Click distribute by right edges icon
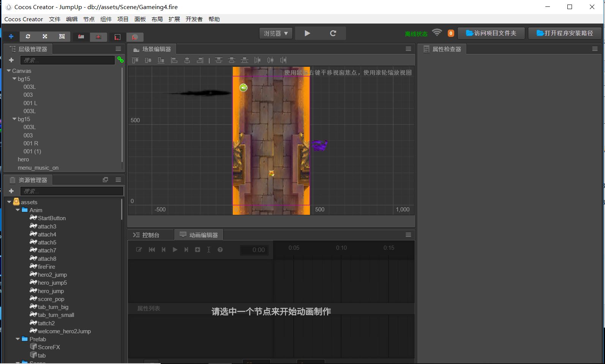 [283, 60]
